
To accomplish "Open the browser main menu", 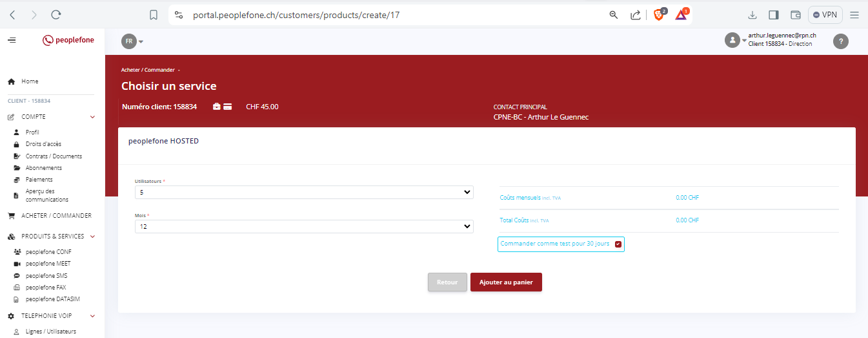I will [x=854, y=15].
